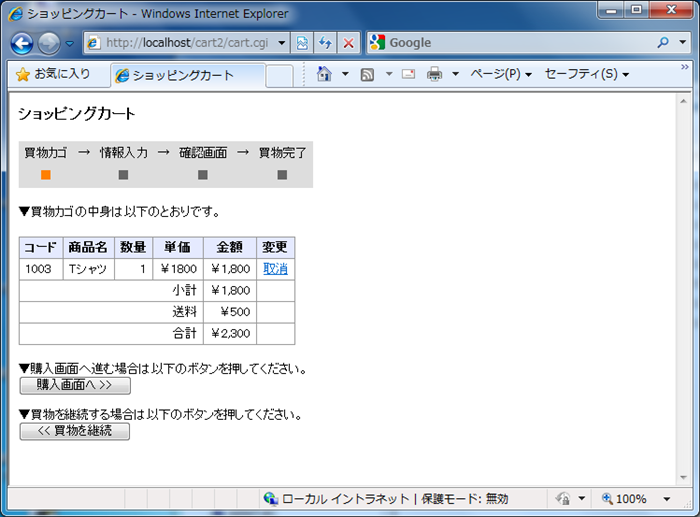Select the ショッピングカート browser tab
The width and height of the screenshot is (700, 517).
coord(188,75)
